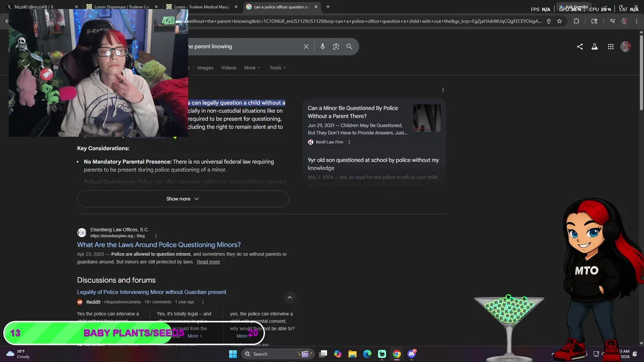Open options for Eisenberg Law Offices result
Image resolution: width=644 pixels, height=362 pixels.
(156, 236)
